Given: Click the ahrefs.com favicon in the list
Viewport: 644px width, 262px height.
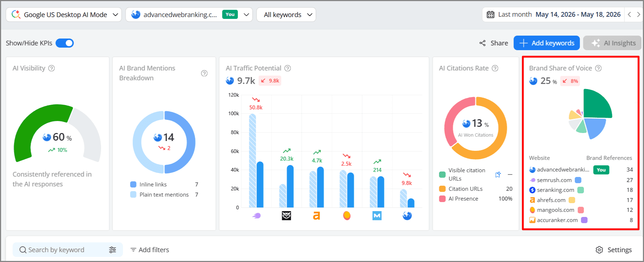Looking at the screenshot, I should coord(532,200).
